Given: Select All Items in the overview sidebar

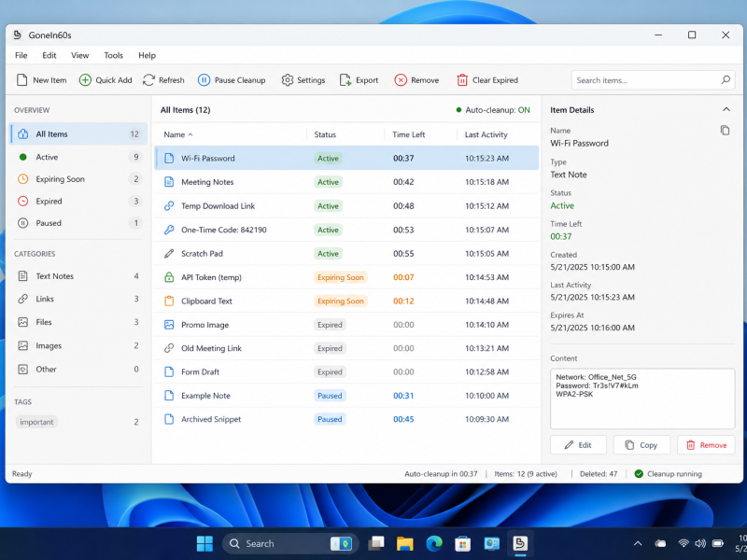Looking at the screenshot, I should click(78, 134).
